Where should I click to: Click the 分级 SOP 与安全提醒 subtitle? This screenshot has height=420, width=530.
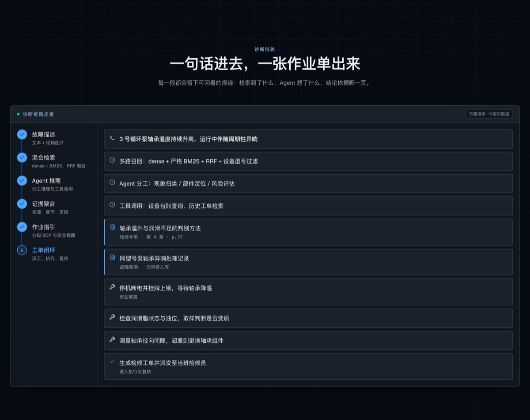[x=54, y=235]
